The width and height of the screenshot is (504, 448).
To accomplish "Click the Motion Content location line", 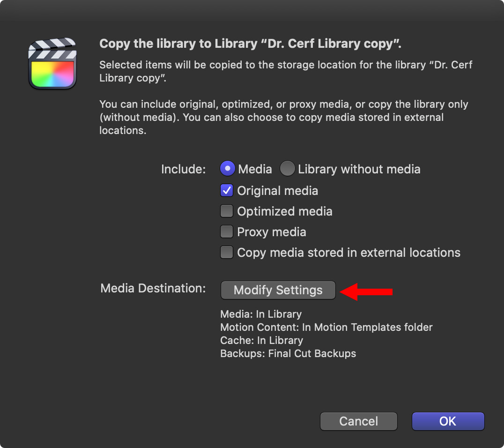I will 326,327.
